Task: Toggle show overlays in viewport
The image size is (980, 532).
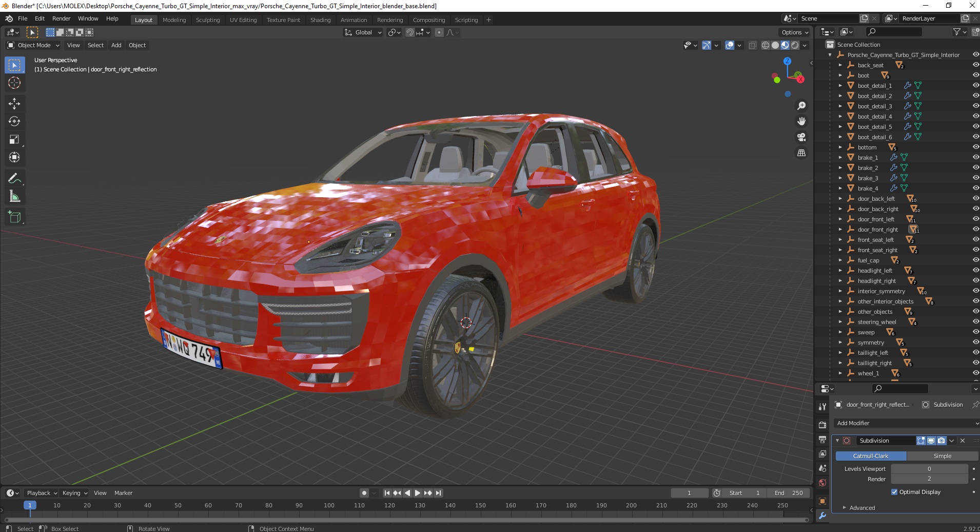Action: pos(730,45)
